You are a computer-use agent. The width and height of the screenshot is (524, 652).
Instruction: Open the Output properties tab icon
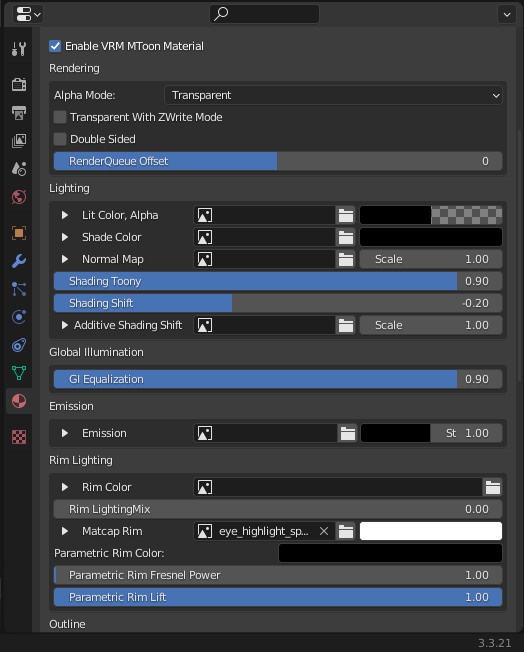click(x=19, y=113)
